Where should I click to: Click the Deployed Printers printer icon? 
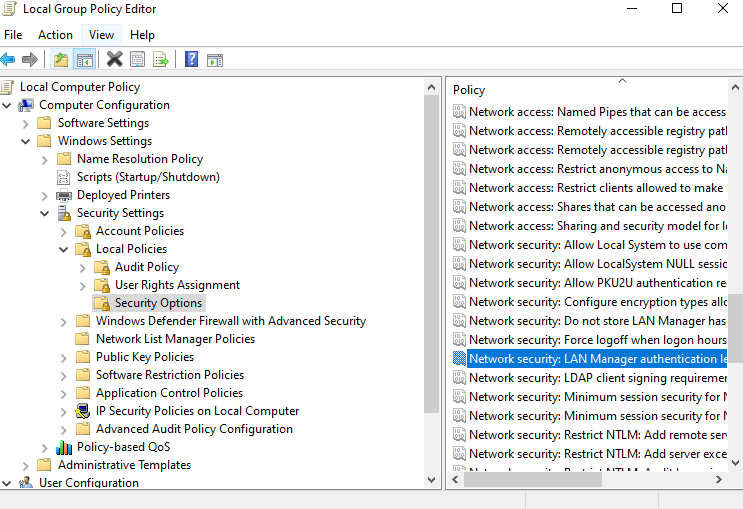pos(64,195)
